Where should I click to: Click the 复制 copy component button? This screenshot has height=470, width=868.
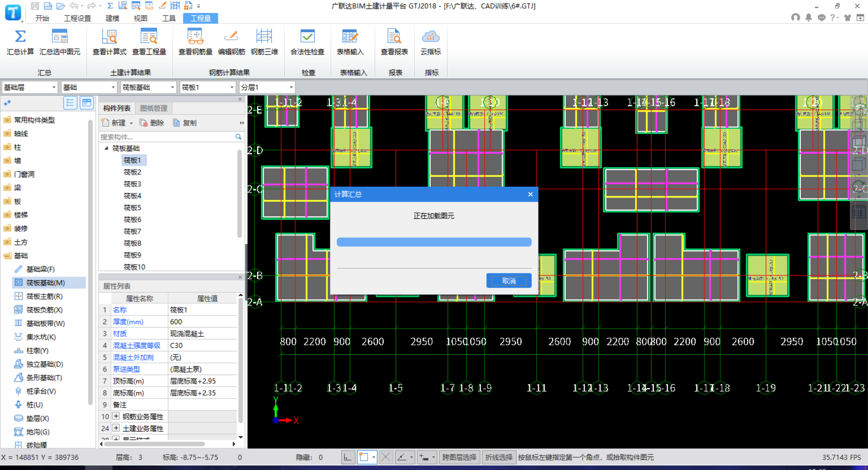[185, 123]
